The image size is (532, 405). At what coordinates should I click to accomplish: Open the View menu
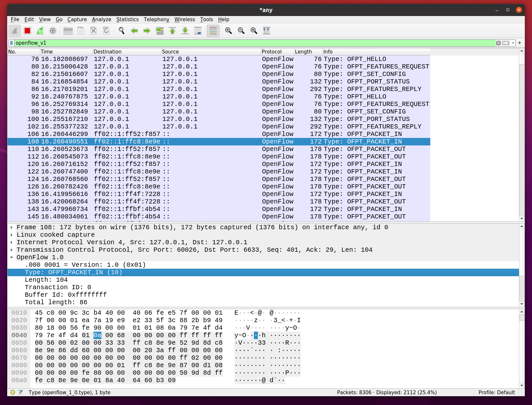pyautogui.click(x=45, y=20)
